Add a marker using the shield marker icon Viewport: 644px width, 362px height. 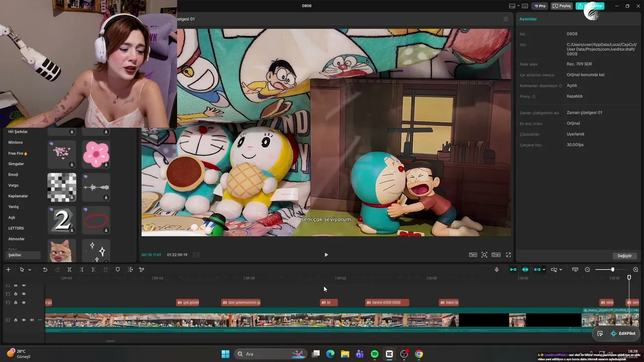(118, 269)
